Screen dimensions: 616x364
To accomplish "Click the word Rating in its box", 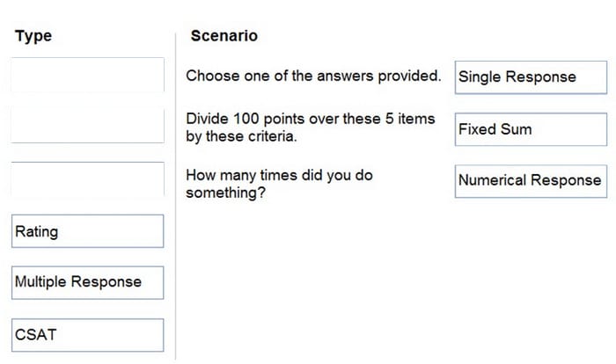I will (x=37, y=231).
